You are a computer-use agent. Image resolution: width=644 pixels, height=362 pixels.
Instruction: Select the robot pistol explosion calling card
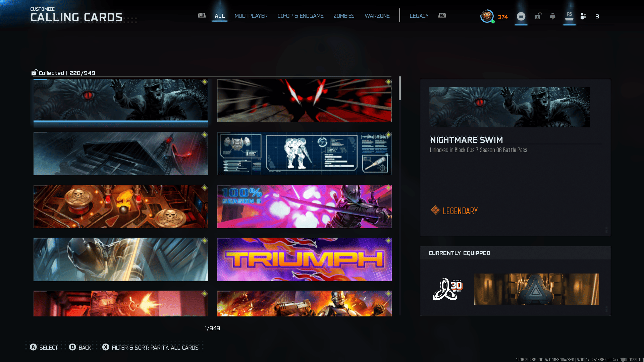click(305, 304)
